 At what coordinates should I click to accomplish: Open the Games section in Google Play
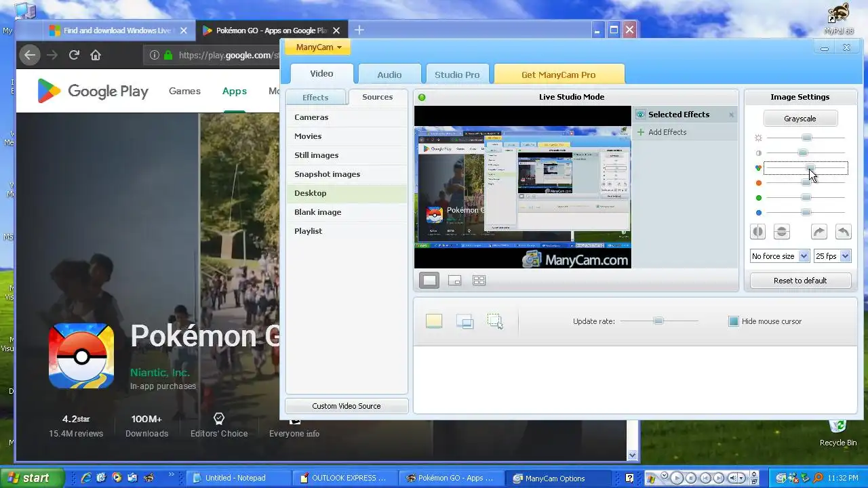tap(184, 91)
